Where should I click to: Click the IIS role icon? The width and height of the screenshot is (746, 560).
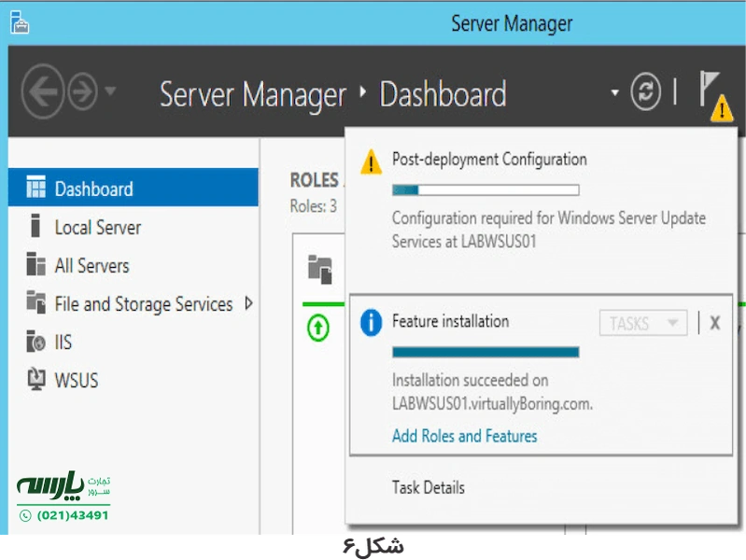tap(36, 342)
